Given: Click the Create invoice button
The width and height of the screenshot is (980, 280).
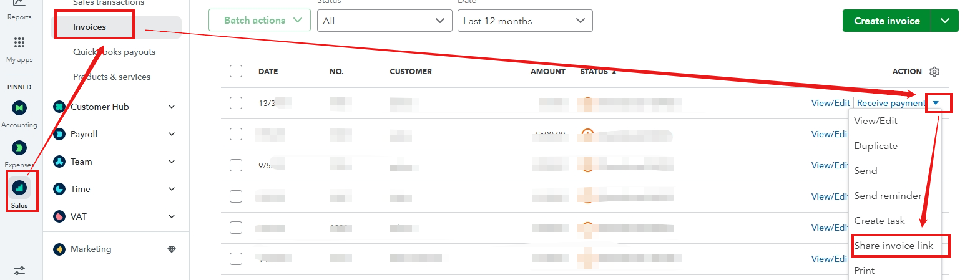Looking at the screenshot, I should pos(886,21).
